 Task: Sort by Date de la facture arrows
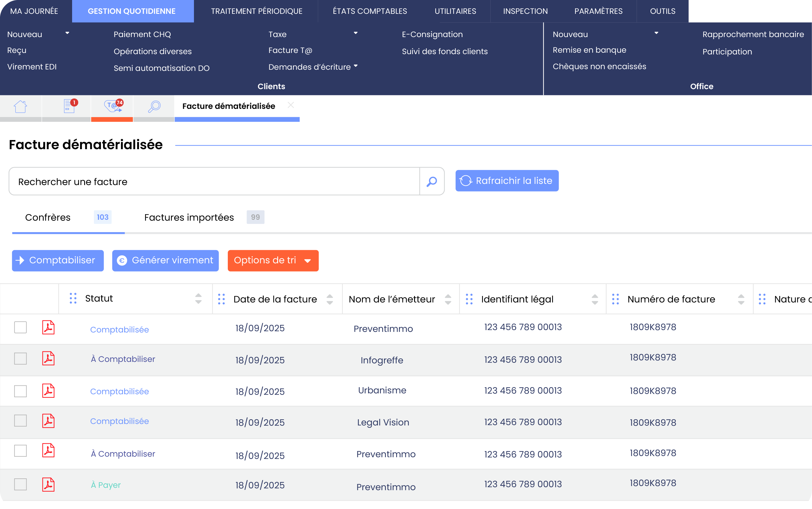pyautogui.click(x=330, y=299)
